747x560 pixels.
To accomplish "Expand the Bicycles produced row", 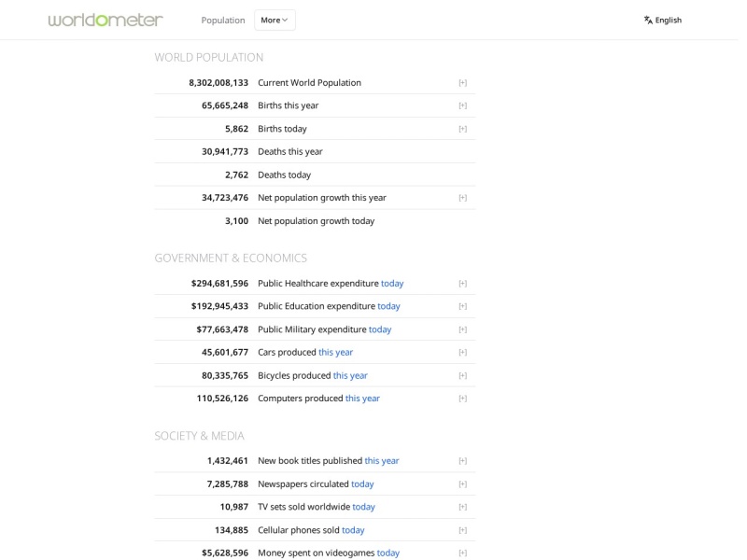I will (x=462, y=376).
